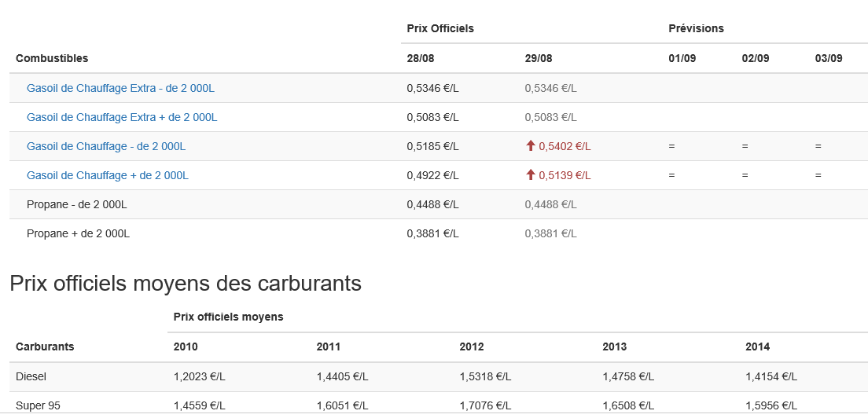Click the Diesel 2010 price 1,2023 €/L
The width and height of the screenshot is (868, 418).
tap(199, 376)
